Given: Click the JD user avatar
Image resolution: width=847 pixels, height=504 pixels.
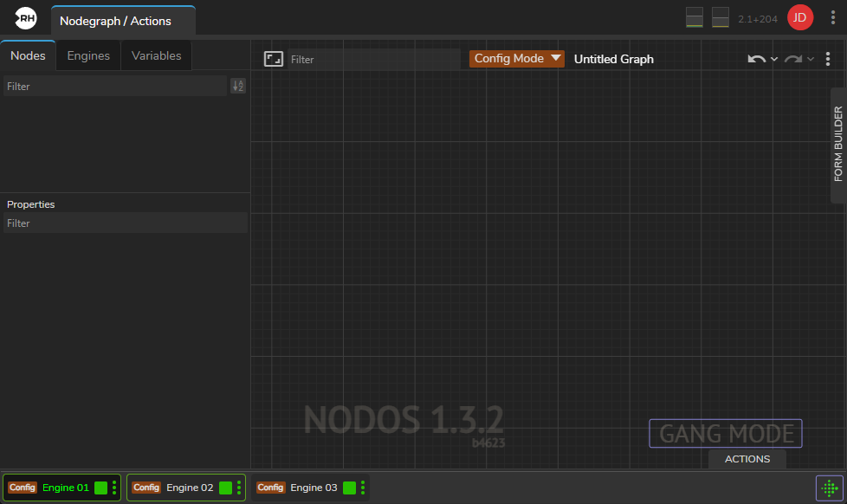Looking at the screenshot, I should click(x=800, y=17).
